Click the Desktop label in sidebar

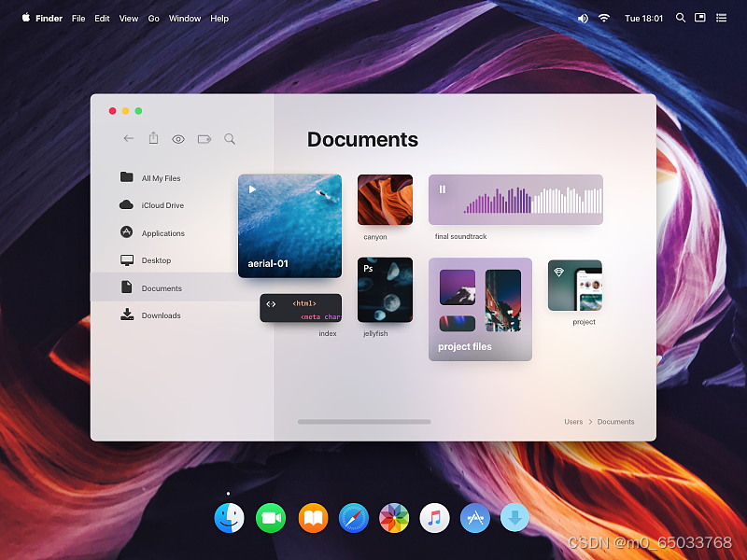click(x=156, y=260)
